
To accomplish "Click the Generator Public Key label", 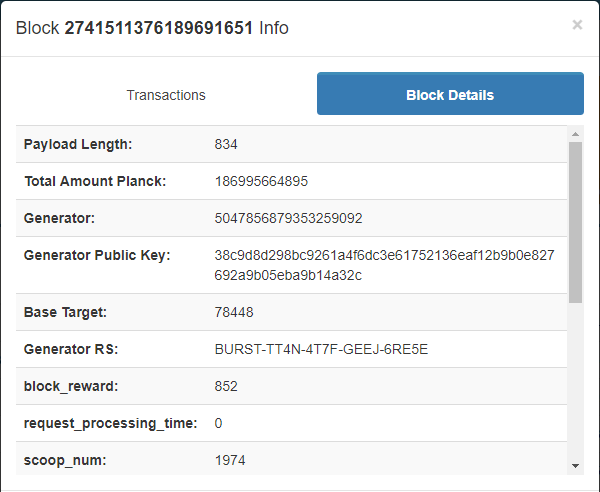I will click(x=97, y=255).
